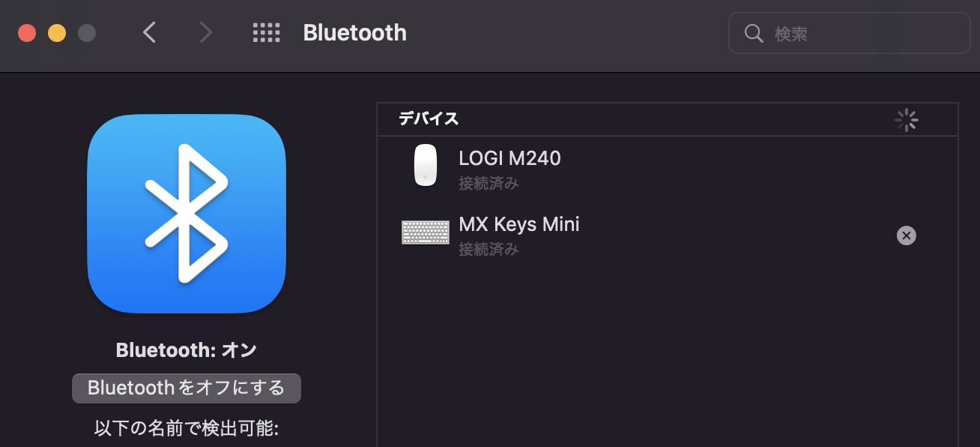Turn Bluetooth off with Bluetoothをオフにする

point(187,388)
